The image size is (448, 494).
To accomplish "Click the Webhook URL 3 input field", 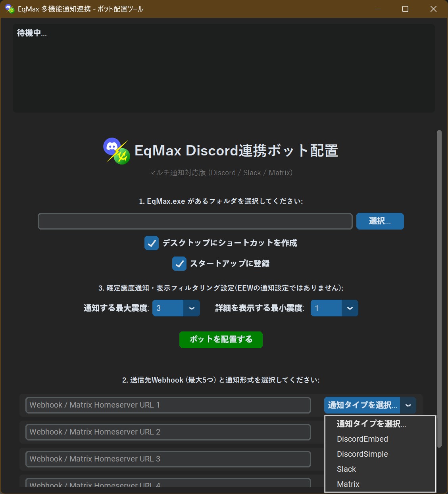I will click(167, 459).
